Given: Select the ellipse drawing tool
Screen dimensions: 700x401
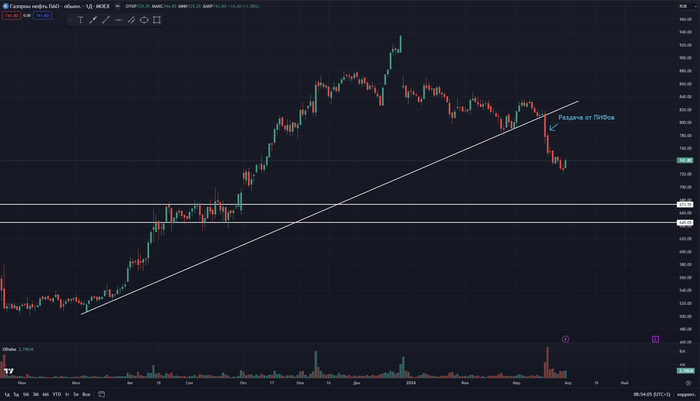Looking at the screenshot, I should click(144, 20).
